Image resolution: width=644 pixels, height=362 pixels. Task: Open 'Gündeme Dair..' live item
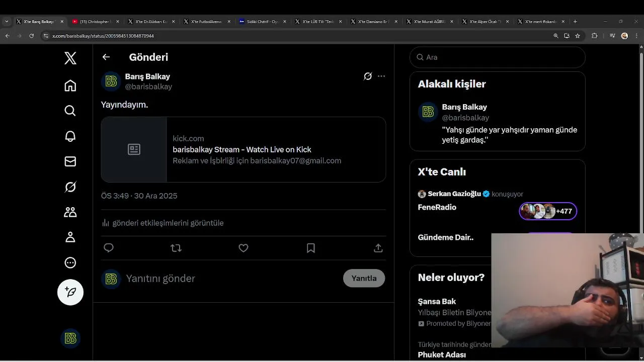pyautogui.click(x=446, y=237)
